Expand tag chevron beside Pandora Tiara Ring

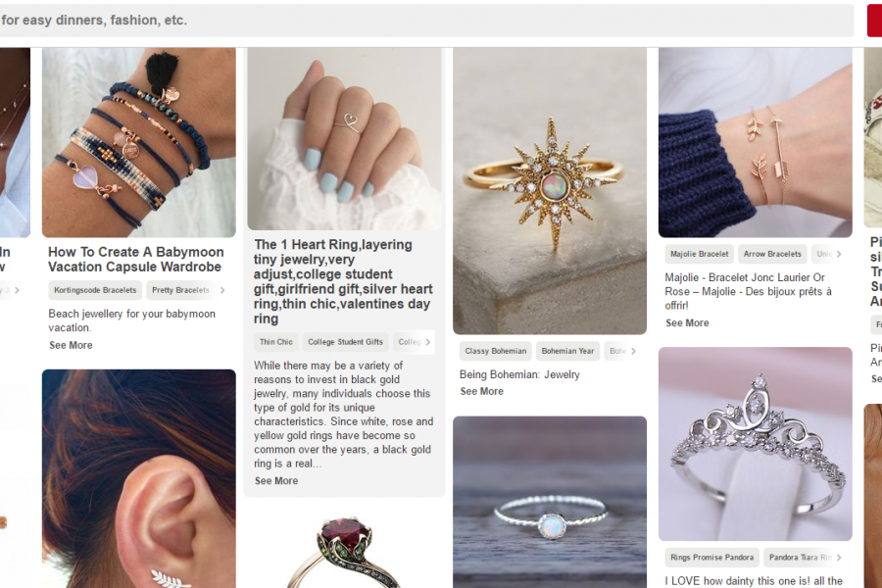839,558
